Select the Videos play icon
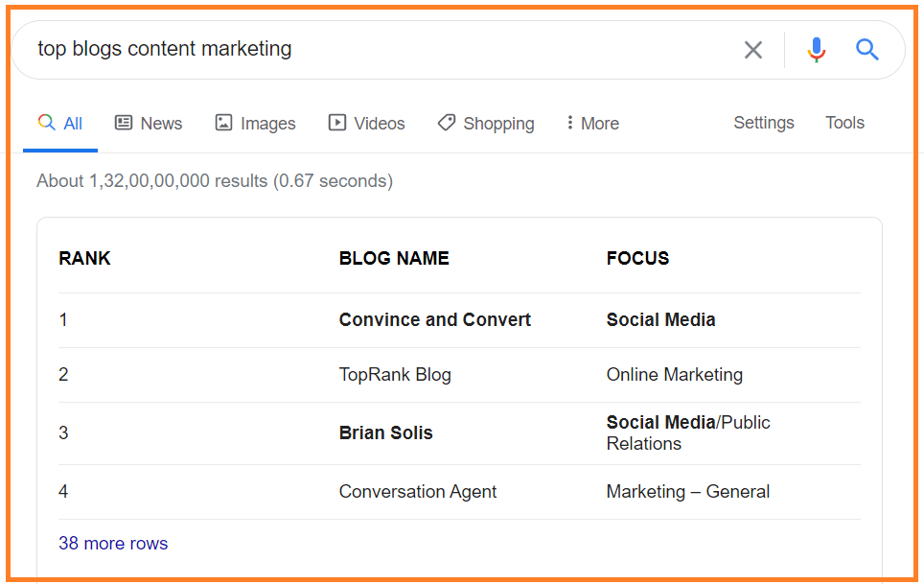924x584 pixels. point(337,123)
